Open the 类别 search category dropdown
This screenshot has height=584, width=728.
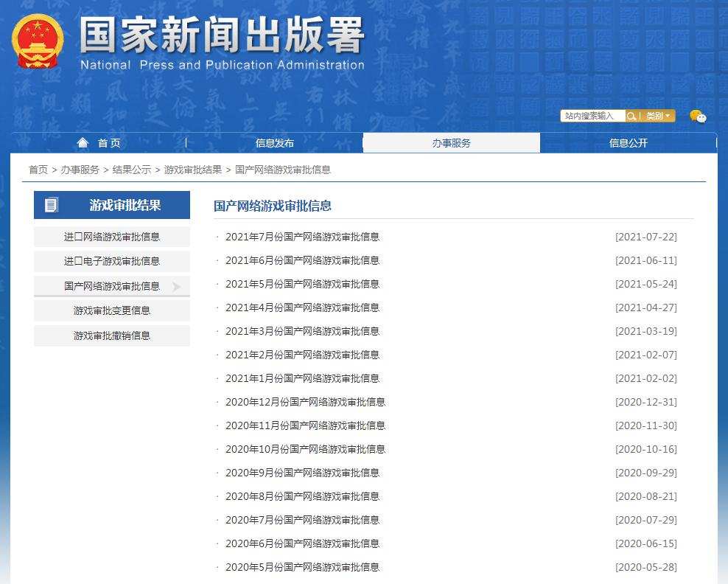pyautogui.click(x=658, y=116)
